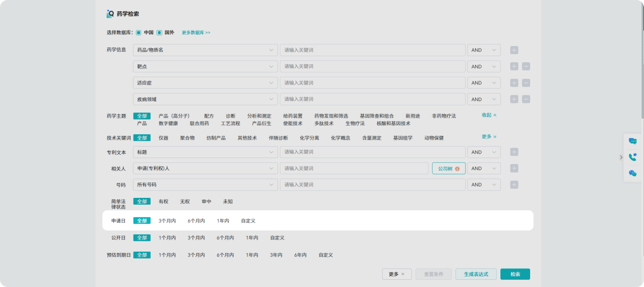Focus keyword input in 申请(专利权)人 row

click(354, 168)
